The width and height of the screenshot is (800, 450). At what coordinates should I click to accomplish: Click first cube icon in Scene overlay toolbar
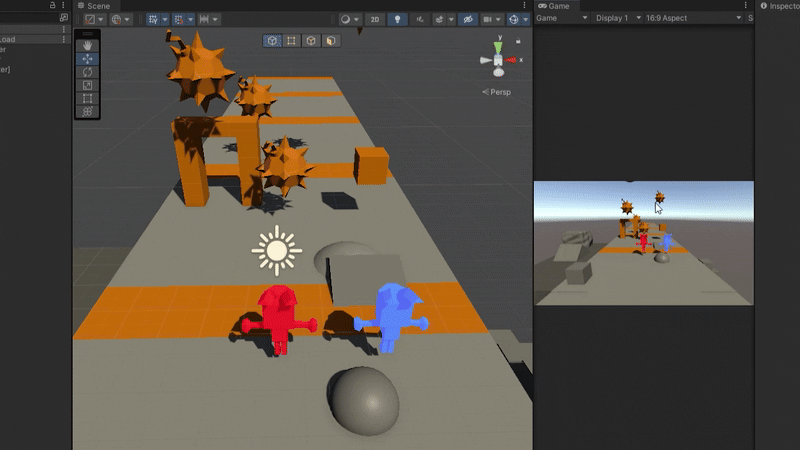[x=272, y=41]
